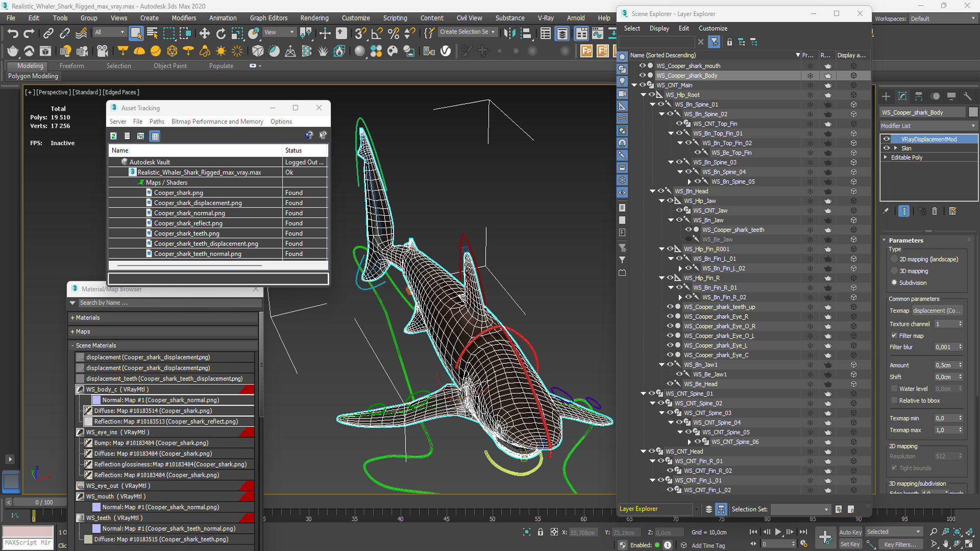Open the Workspaces Default dropdown
This screenshot has height=551, width=980.
(943, 19)
